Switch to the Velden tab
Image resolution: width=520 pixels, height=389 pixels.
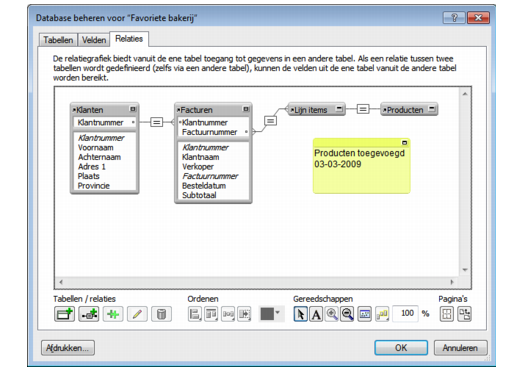pyautogui.click(x=94, y=40)
